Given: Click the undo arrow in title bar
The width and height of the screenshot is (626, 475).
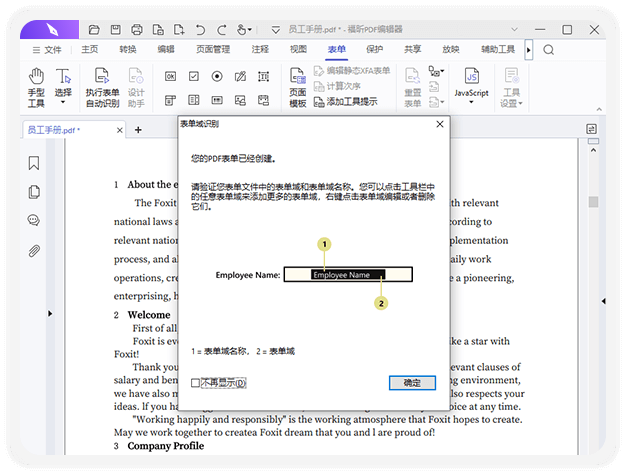Looking at the screenshot, I should point(200,30).
